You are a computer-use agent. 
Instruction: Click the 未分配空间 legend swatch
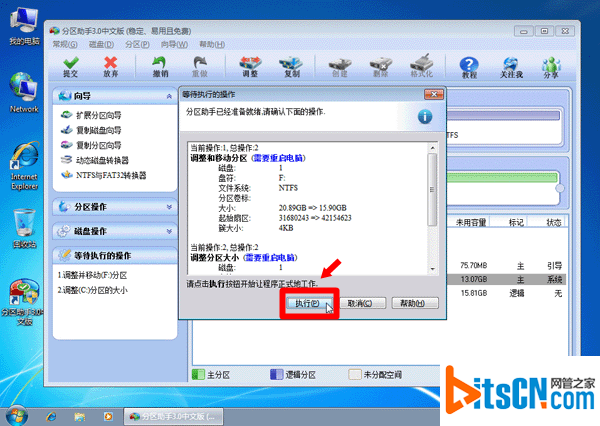click(354, 374)
